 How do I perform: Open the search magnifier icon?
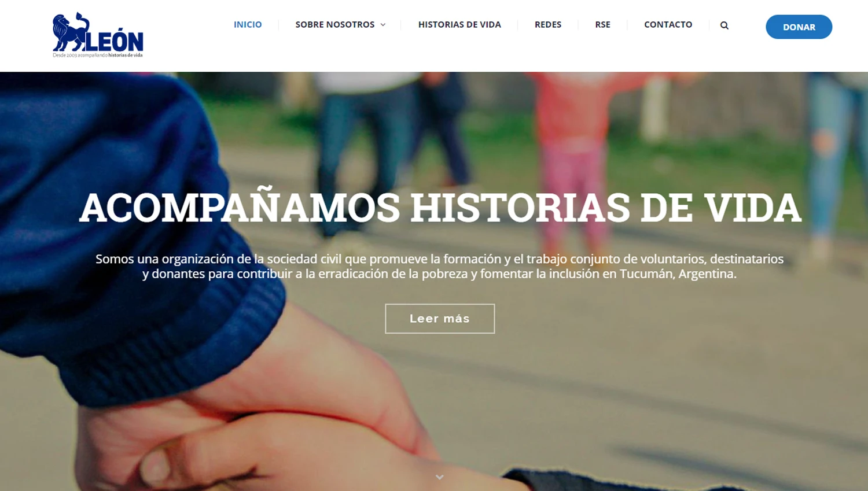[724, 25]
